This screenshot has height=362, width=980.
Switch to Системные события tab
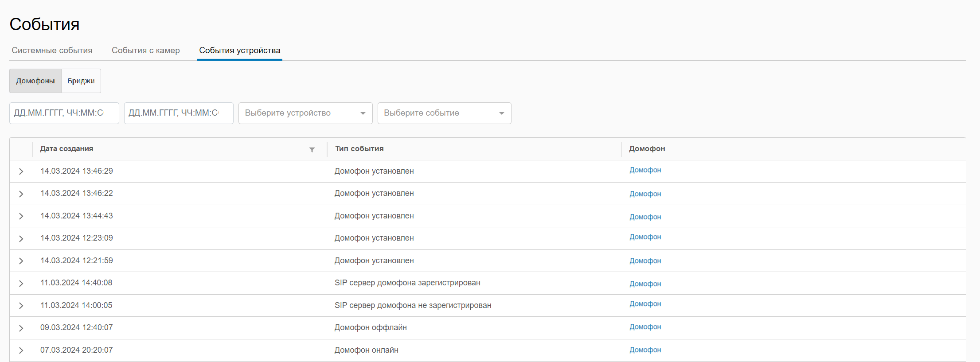pos(52,51)
